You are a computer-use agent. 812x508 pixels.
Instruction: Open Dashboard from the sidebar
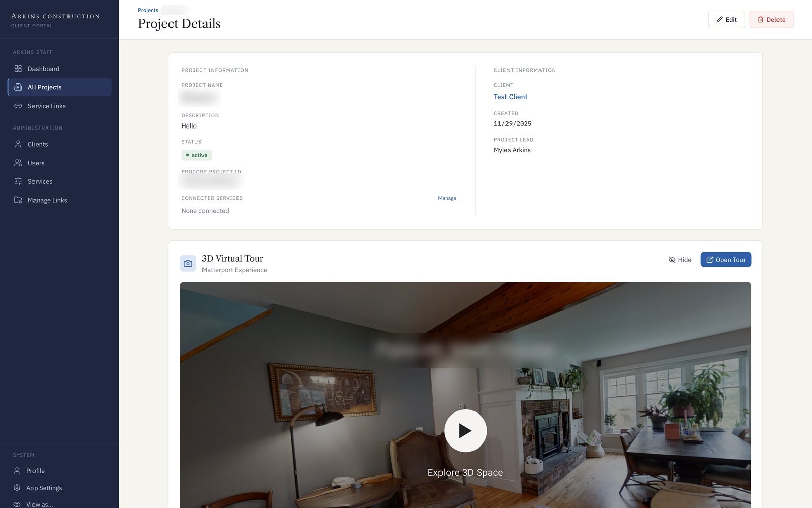click(59, 69)
